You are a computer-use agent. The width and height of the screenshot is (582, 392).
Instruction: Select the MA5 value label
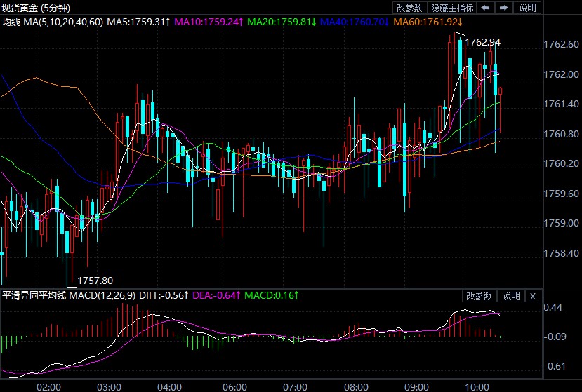click(139, 22)
